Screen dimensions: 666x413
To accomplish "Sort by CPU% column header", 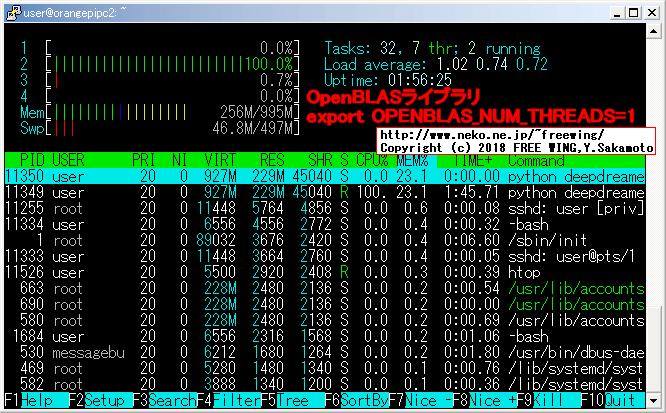I will point(372,160).
